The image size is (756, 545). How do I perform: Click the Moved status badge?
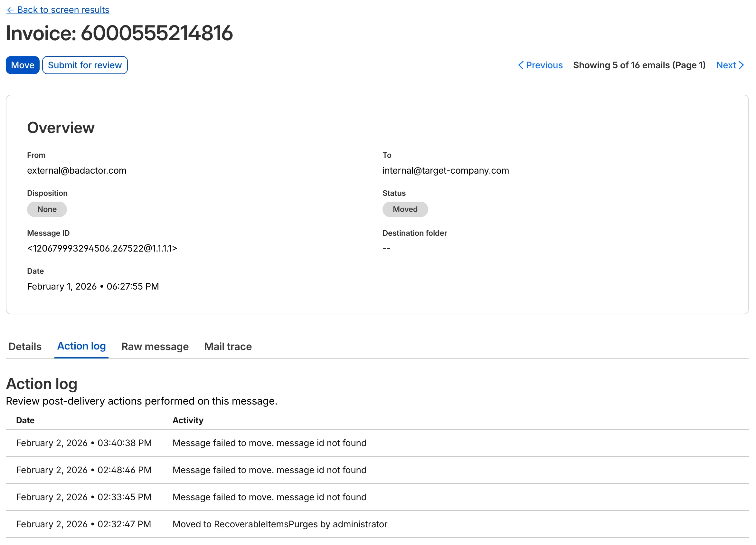[x=405, y=209]
